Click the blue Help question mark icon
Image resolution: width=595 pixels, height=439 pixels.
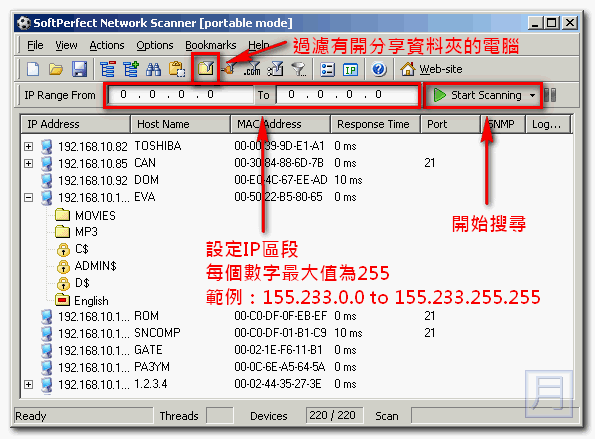click(379, 69)
